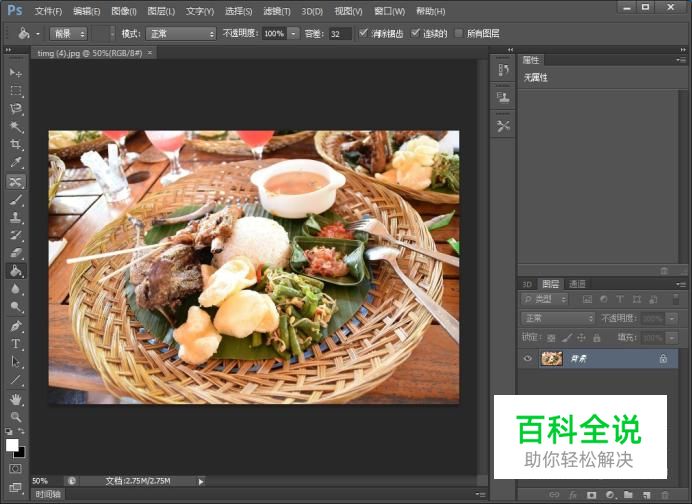Image resolution: width=692 pixels, height=504 pixels.
Task: Open the 前景 fill source dropdown
Action: [x=68, y=33]
